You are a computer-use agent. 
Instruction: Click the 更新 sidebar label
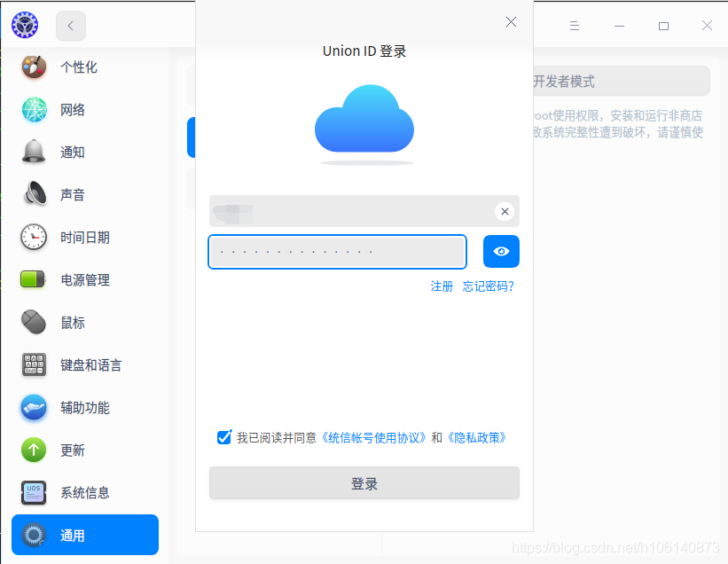73,450
